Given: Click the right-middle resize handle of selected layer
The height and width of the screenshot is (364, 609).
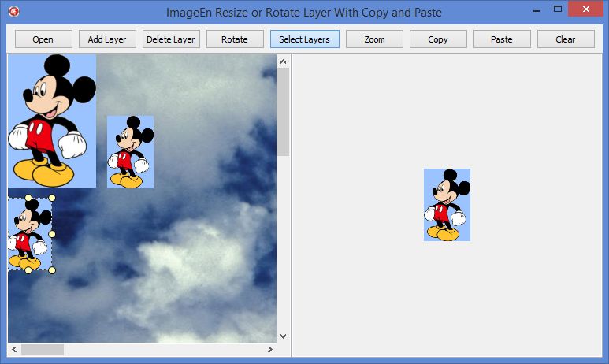Looking at the screenshot, I should [x=52, y=234].
